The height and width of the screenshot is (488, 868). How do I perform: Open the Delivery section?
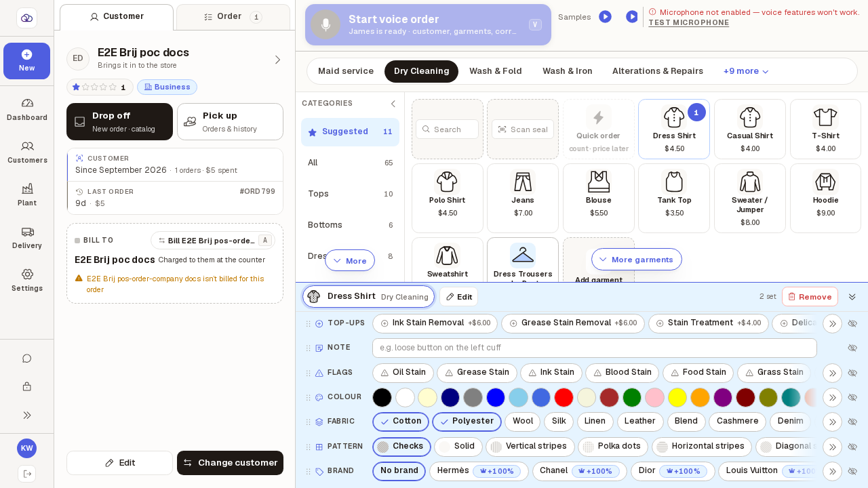(x=27, y=237)
